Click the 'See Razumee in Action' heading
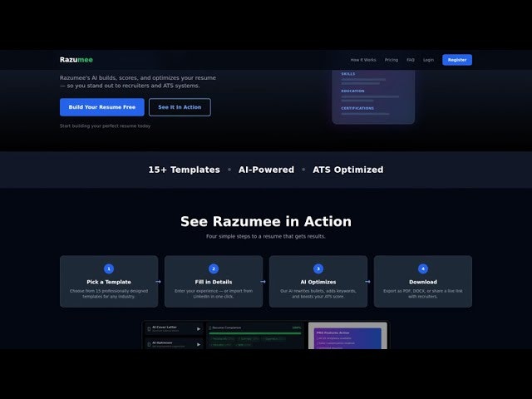 coord(266,222)
